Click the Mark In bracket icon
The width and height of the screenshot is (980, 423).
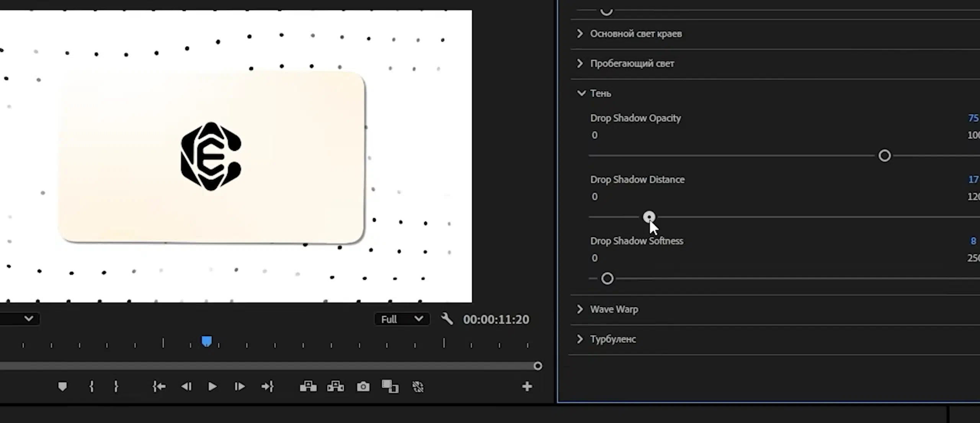coord(91,387)
